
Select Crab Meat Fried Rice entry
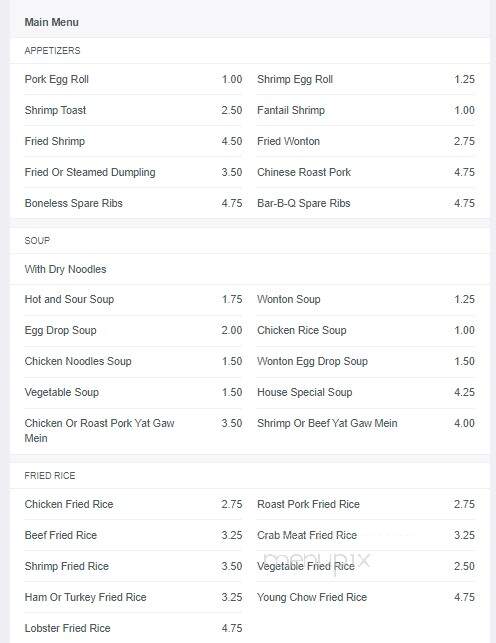307,535
